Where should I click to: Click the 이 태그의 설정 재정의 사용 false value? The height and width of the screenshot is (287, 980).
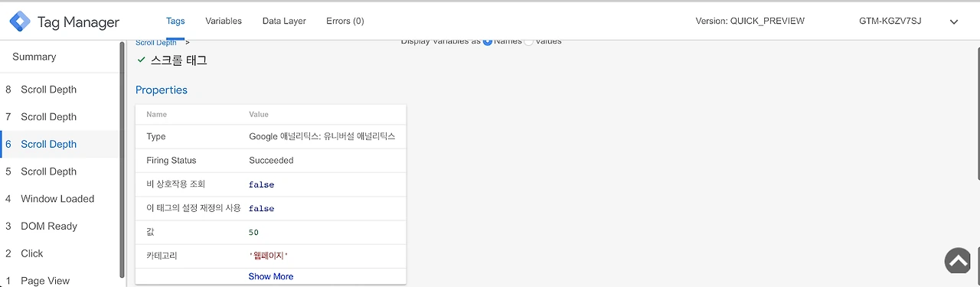pyautogui.click(x=261, y=208)
